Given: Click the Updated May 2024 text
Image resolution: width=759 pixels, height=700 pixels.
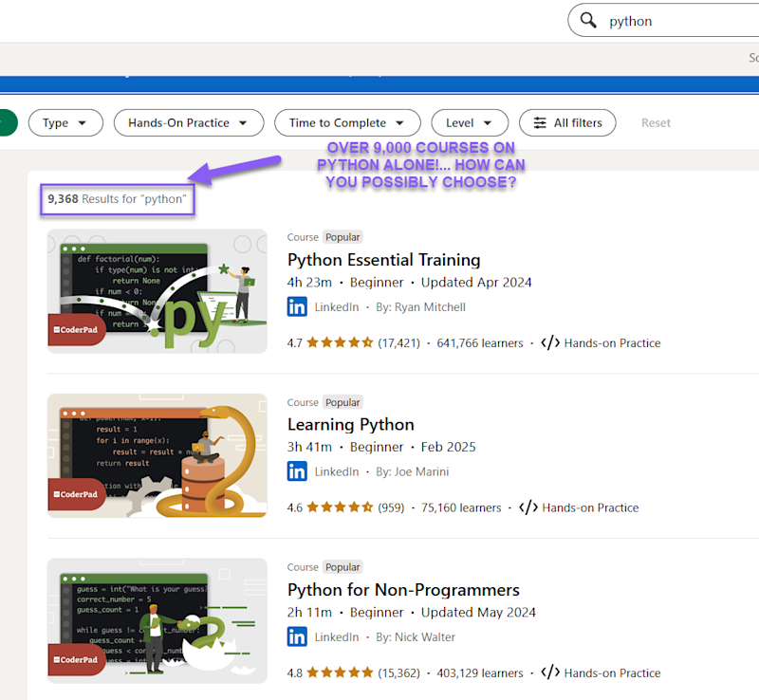Looking at the screenshot, I should click(478, 613).
